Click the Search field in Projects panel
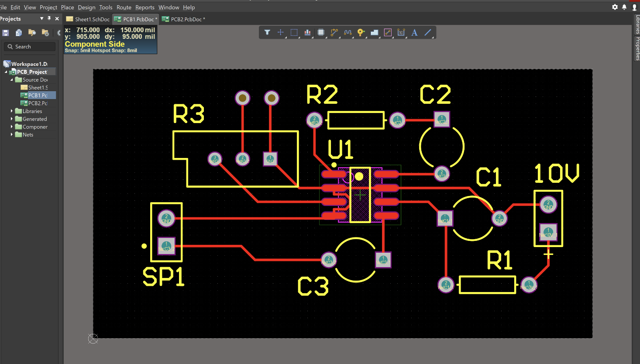 coord(31,47)
